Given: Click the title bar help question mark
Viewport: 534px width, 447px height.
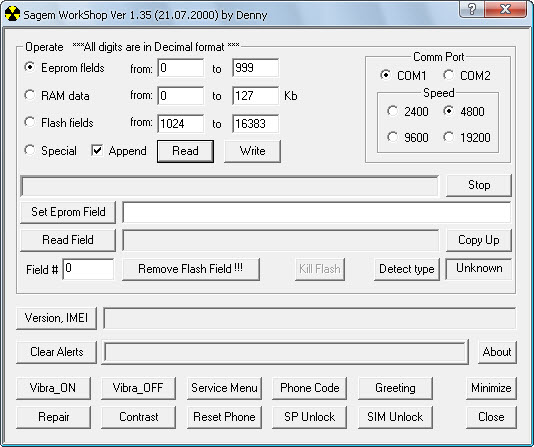Looking at the screenshot, I should click(471, 9).
